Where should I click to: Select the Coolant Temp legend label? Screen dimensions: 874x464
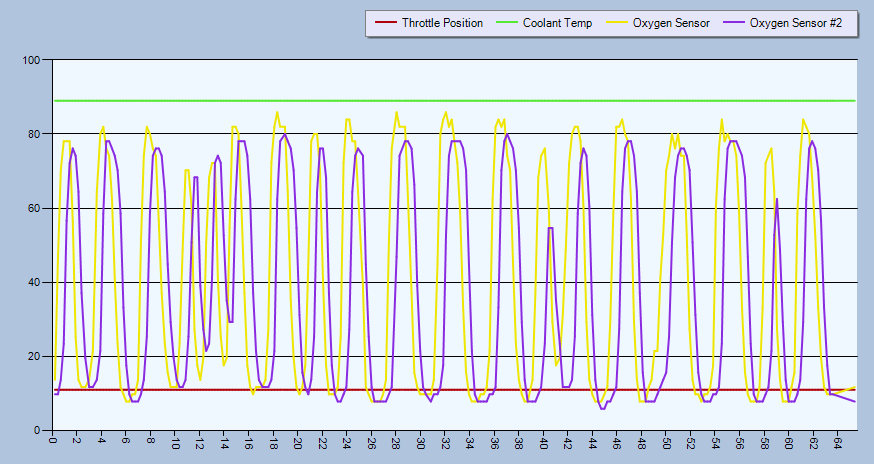click(x=557, y=23)
